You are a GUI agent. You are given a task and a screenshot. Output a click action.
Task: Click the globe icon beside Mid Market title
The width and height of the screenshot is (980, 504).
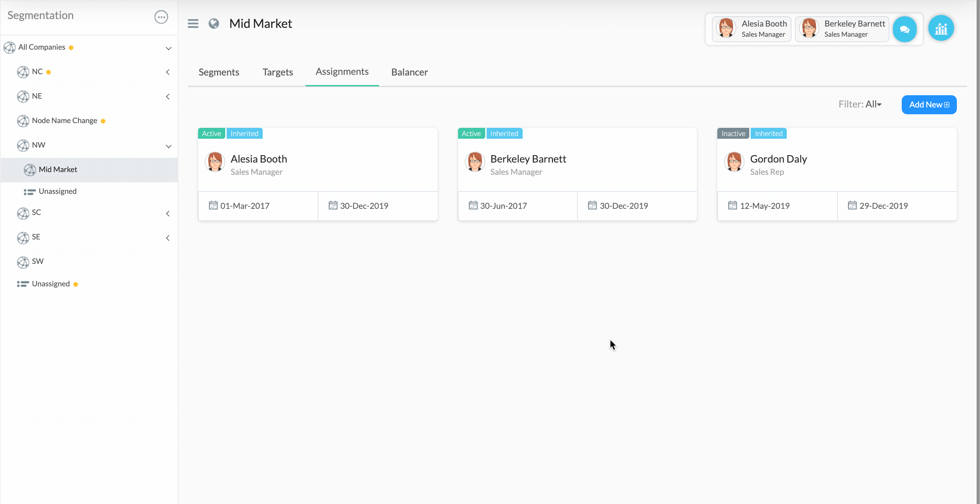(214, 23)
